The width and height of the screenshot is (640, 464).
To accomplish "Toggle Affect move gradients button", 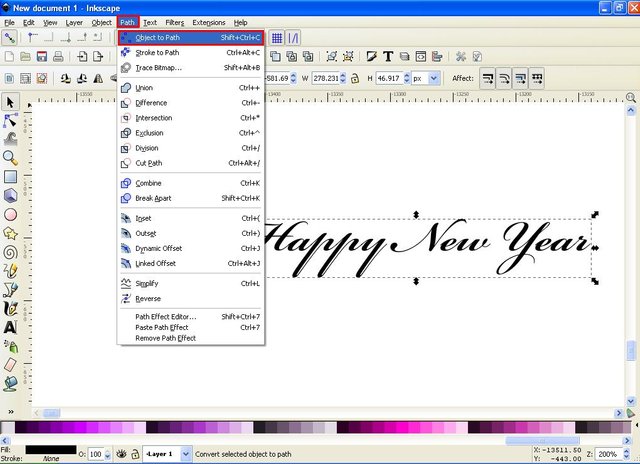I will 520,78.
